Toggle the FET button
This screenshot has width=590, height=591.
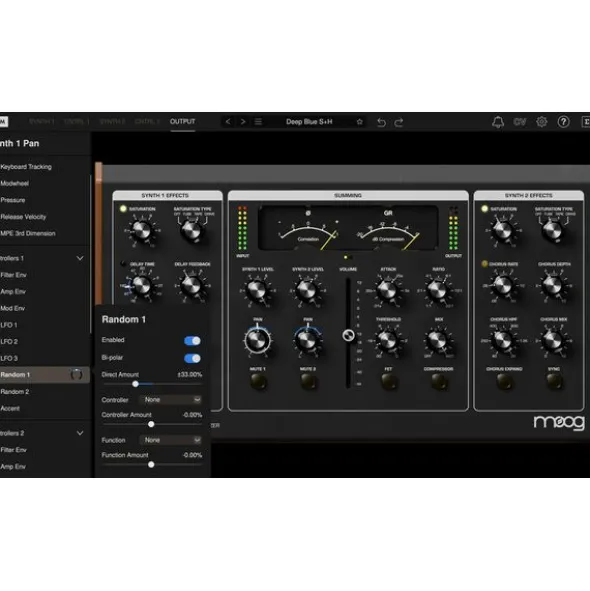(388, 381)
